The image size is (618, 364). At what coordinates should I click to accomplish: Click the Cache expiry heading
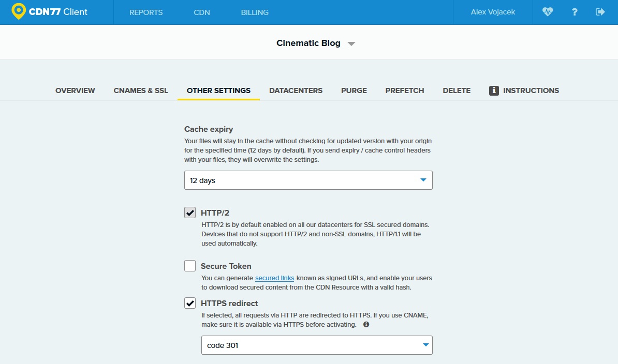[209, 129]
